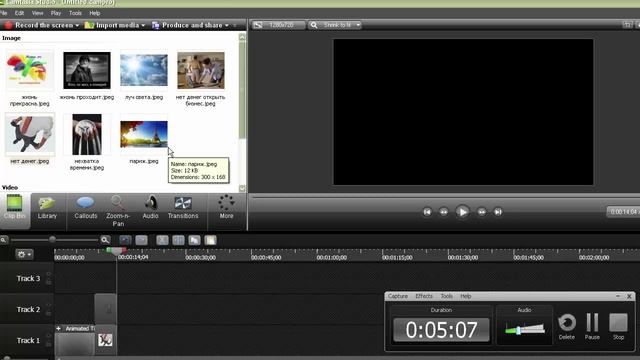Open the recorder Effects menu
640x360 pixels.
point(424,296)
